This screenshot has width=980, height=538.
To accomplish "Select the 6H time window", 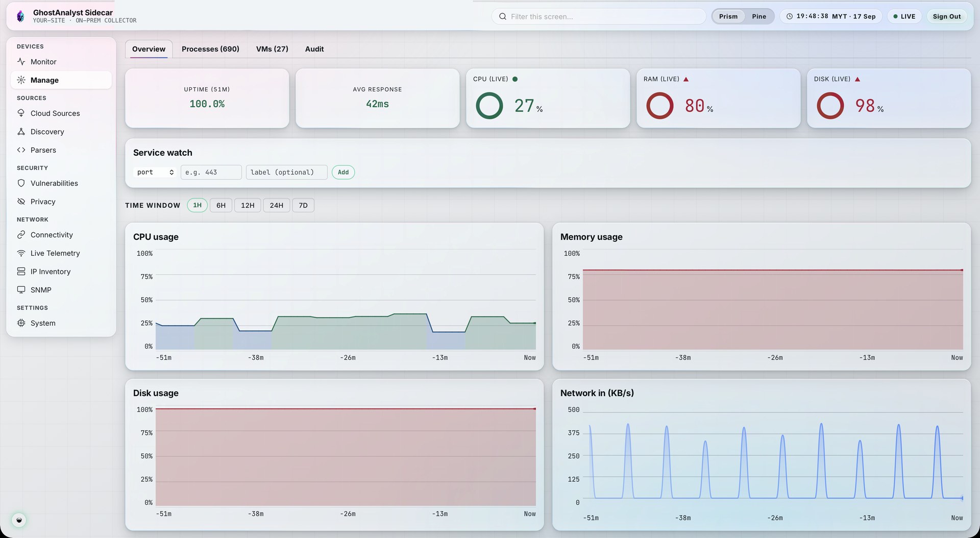I will (x=221, y=205).
